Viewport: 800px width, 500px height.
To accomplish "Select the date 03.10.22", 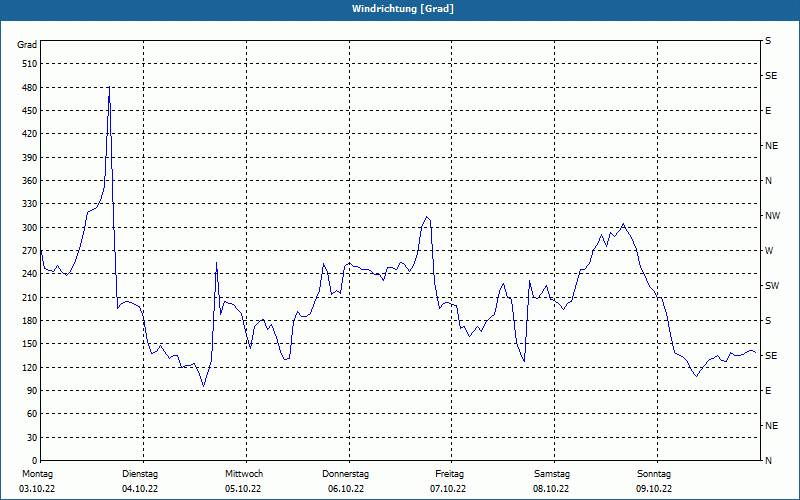I will click(x=37, y=489).
